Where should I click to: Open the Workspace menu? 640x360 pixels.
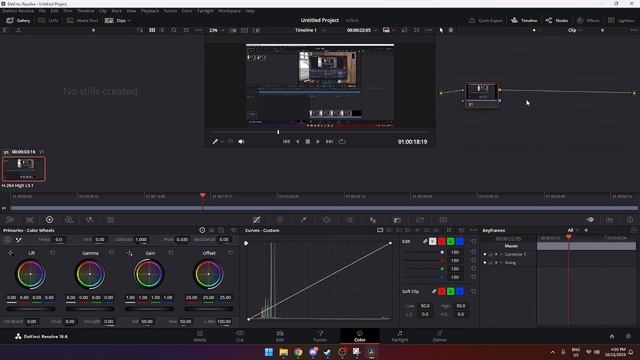(229, 11)
